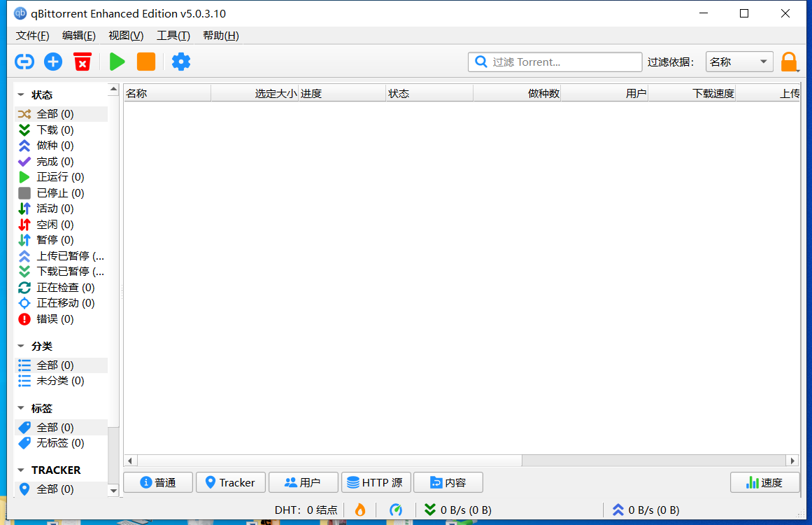This screenshot has width=812, height=525.
Task: Open the 过滤依据 名称 dropdown
Action: point(739,62)
